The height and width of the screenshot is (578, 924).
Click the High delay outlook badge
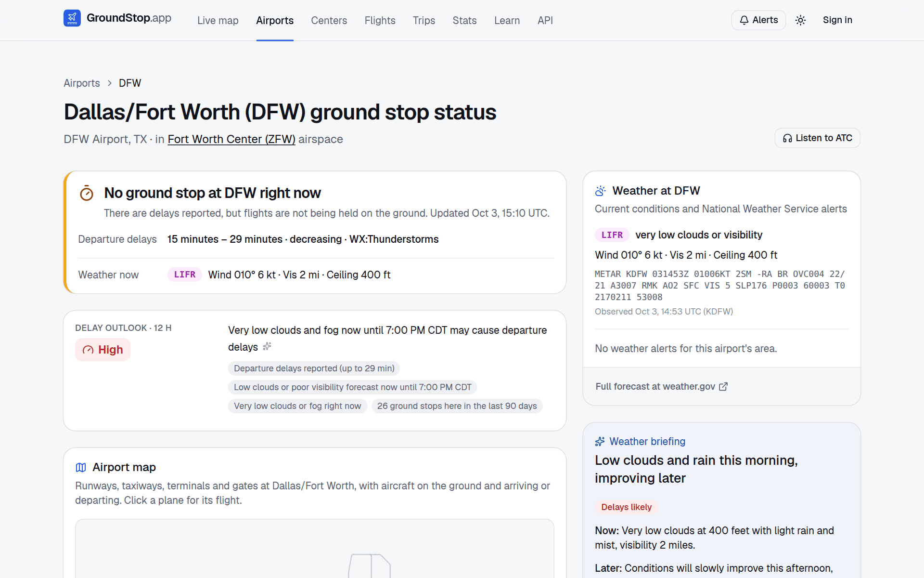(103, 350)
